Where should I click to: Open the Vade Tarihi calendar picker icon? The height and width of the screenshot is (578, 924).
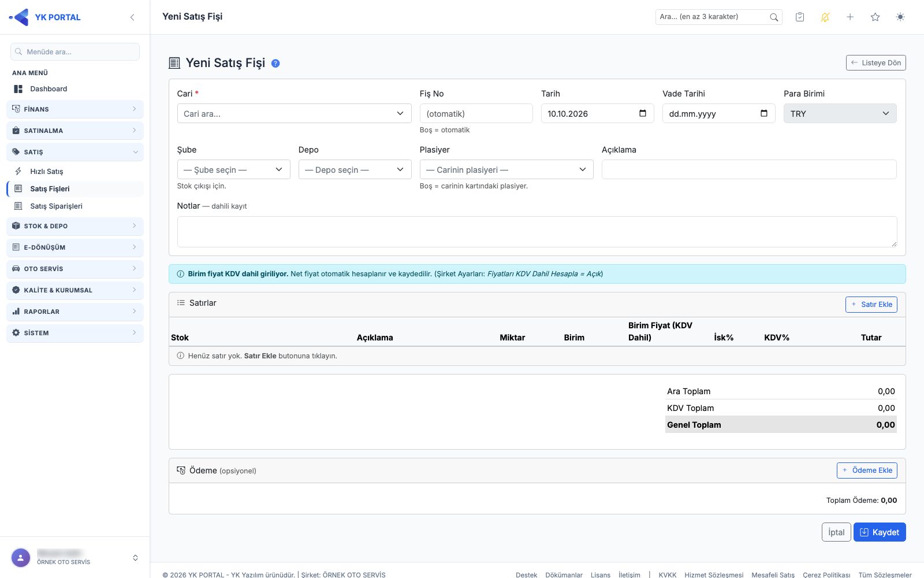(x=764, y=113)
